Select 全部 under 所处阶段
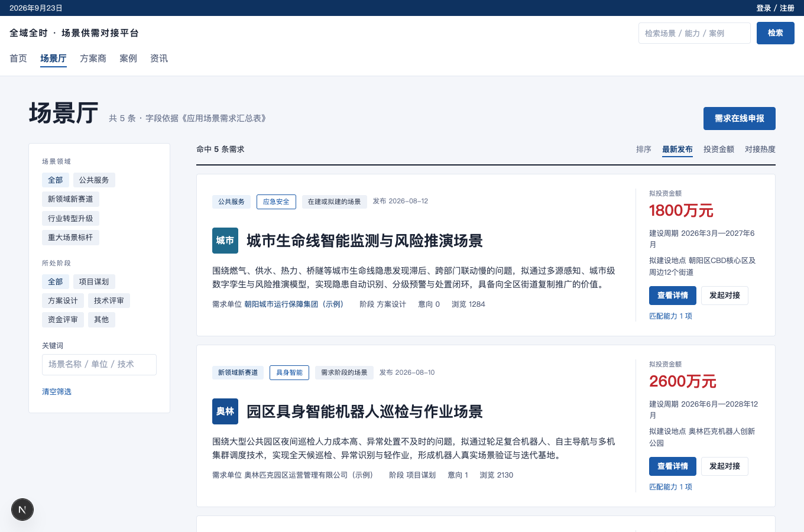 pos(56,282)
